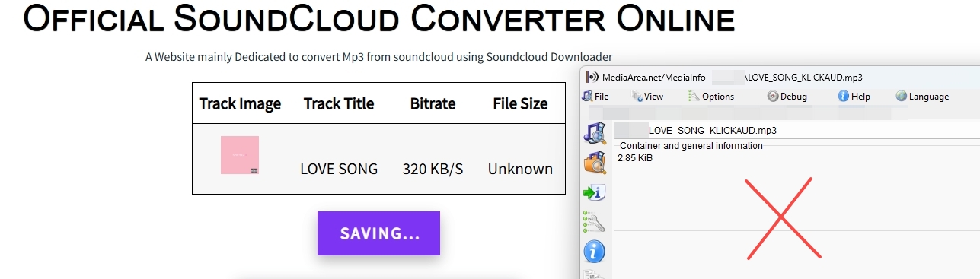Viewport: 980px width, 279px height.
Task: Open the Options menu in MediaInfo
Action: (711, 97)
